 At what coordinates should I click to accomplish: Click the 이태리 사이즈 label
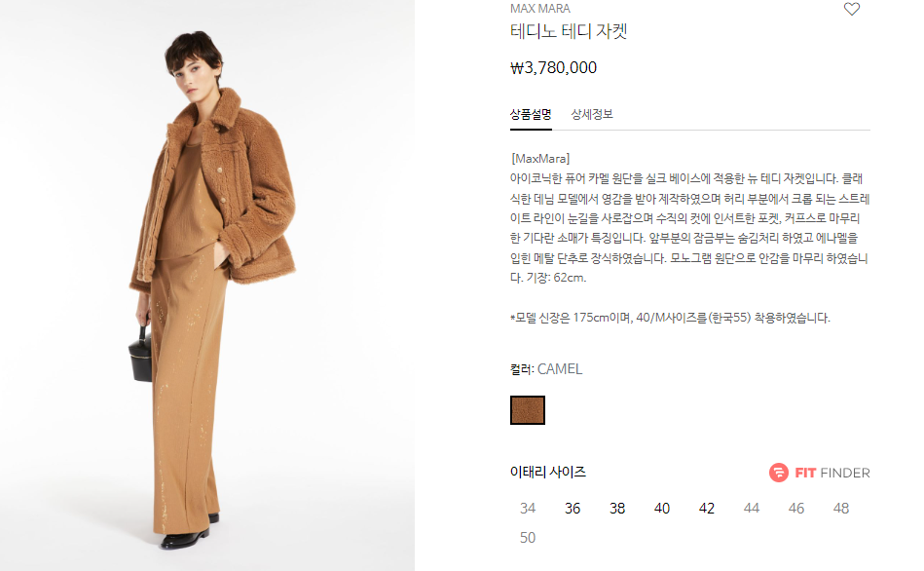tap(547, 472)
